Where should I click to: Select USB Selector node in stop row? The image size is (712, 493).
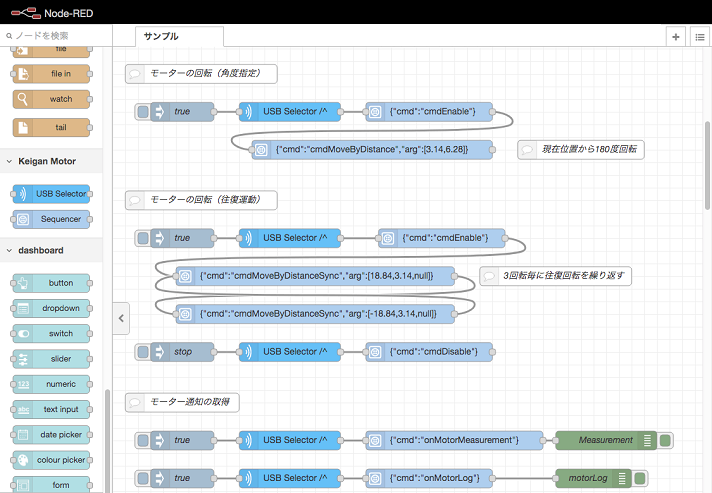pos(290,352)
